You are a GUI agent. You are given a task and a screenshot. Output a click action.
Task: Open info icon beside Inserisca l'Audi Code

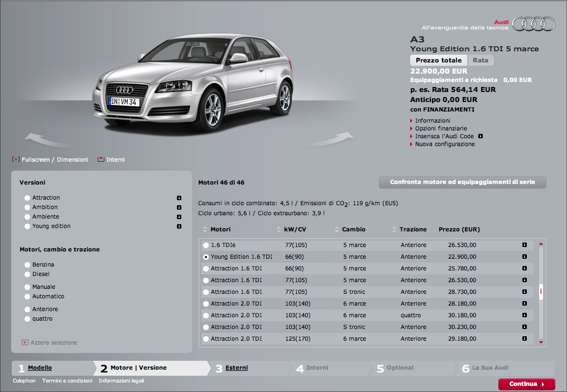pos(480,136)
